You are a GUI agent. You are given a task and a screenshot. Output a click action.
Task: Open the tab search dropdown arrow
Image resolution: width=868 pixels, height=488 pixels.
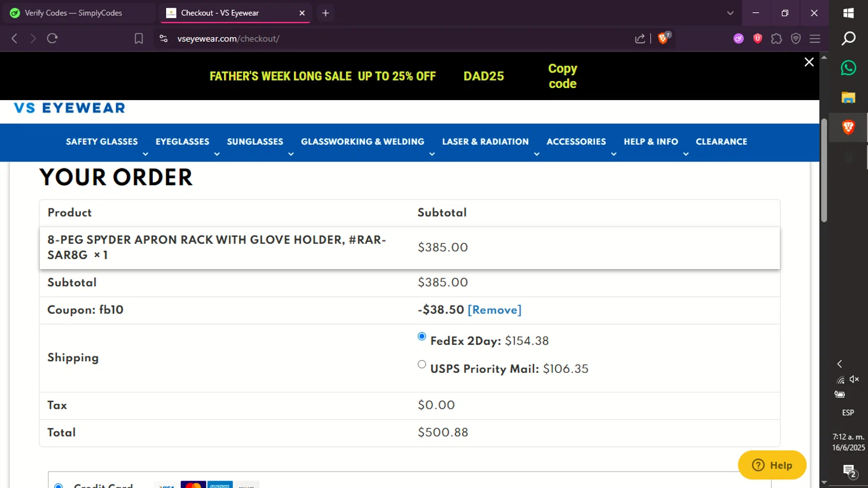pyautogui.click(x=730, y=13)
